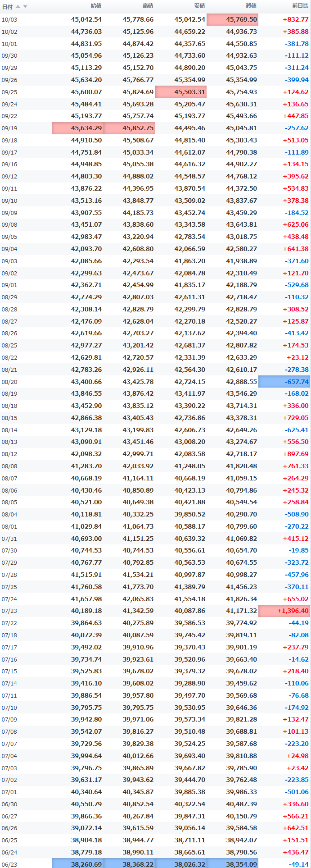Click the 前日比 column header

300,6
